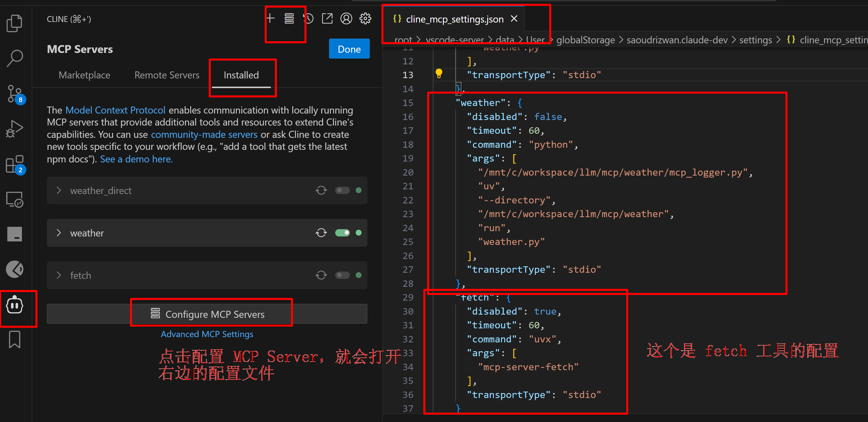Open Source Control with 8 changes
Viewport: 868px width, 422px height.
click(14, 94)
